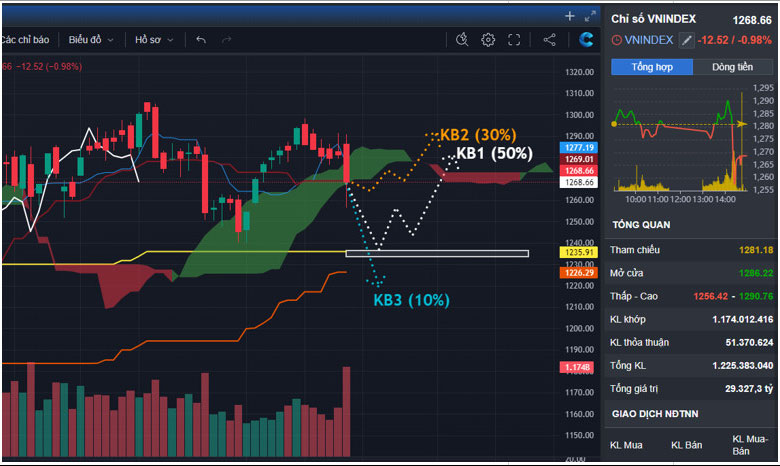780x466 pixels.
Task: Click the 1277.19 blue price label
Action: point(579,147)
